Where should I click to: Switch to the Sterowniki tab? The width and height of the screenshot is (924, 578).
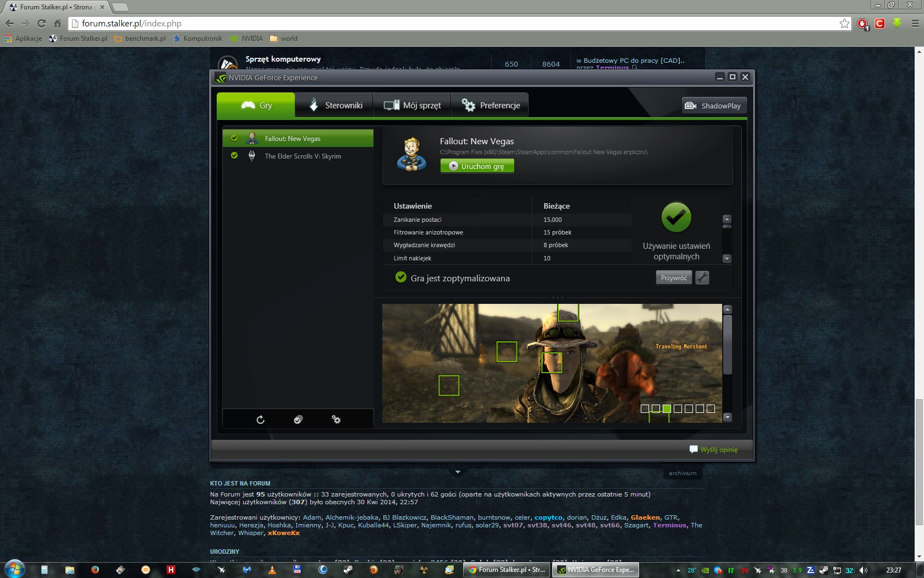[334, 105]
